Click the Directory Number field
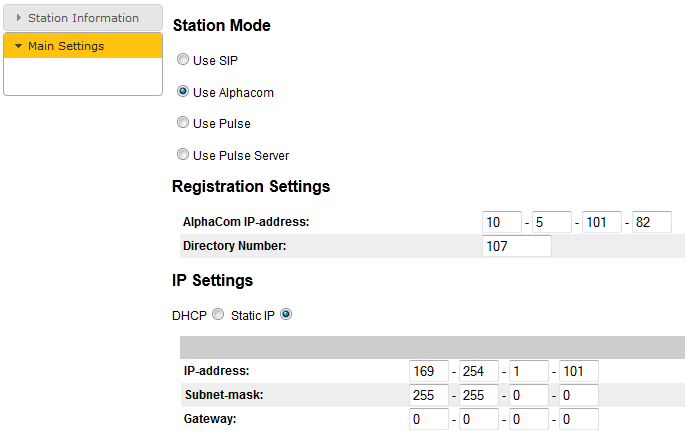685x436 pixels. click(x=516, y=246)
